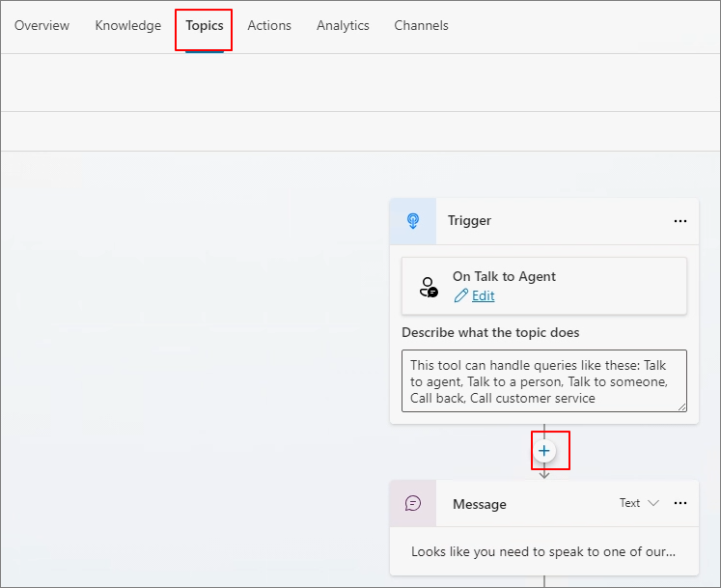Open the Analytics tab
Screen dimensions: 721x588
coord(343,25)
